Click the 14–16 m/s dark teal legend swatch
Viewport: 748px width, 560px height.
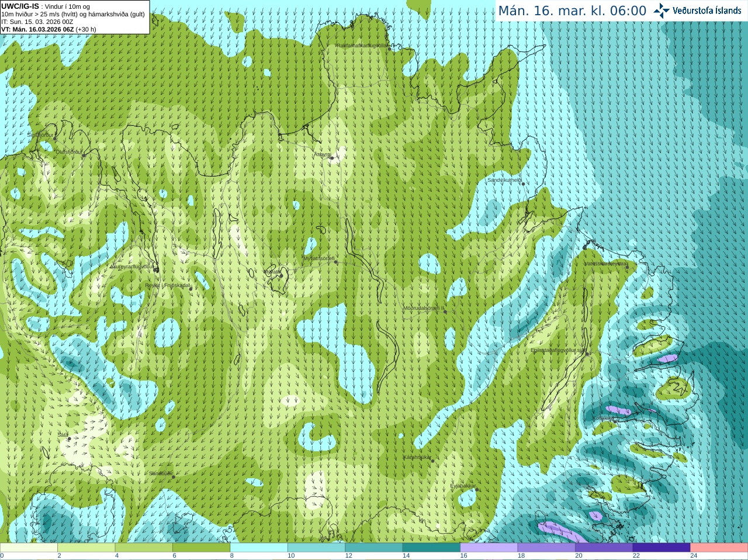point(432,548)
